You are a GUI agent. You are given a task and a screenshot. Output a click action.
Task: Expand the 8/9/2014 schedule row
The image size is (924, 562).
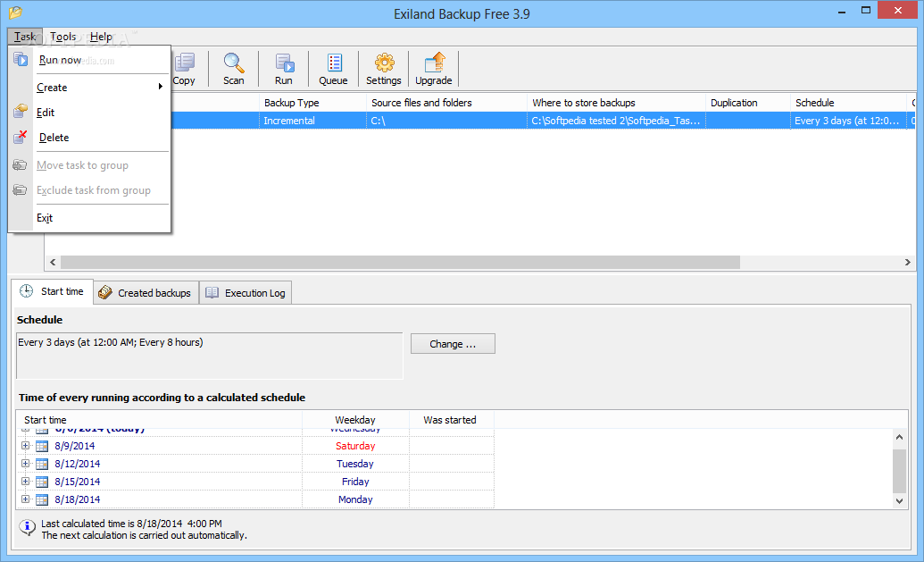click(25, 446)
